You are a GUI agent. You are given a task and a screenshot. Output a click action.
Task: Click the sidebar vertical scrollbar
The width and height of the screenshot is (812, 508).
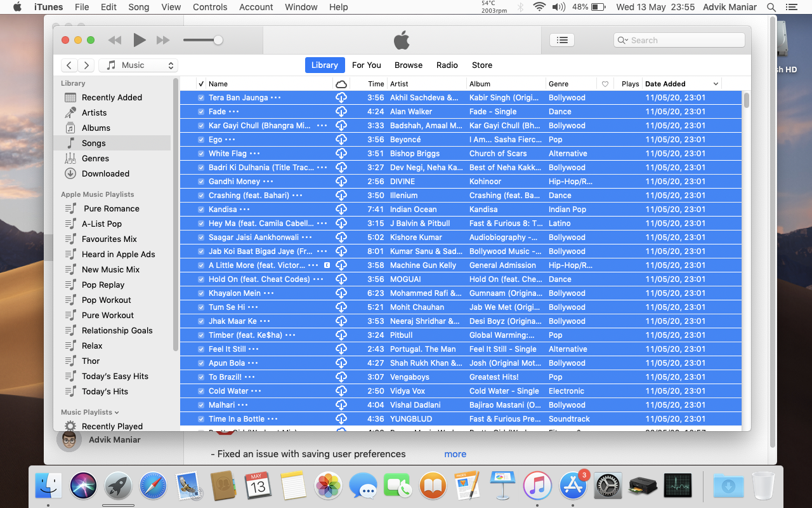[x=176, y=215]
